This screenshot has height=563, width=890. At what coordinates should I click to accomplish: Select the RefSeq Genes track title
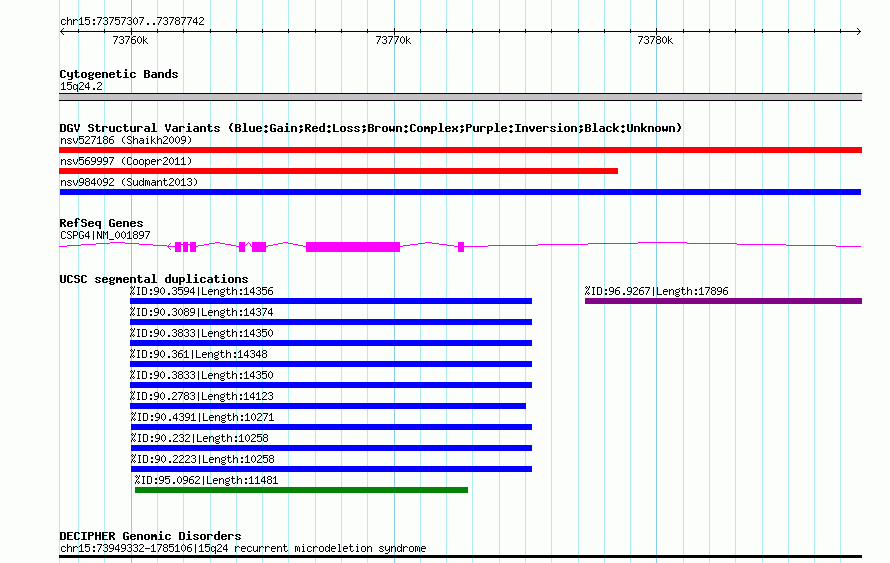(101, 223)
